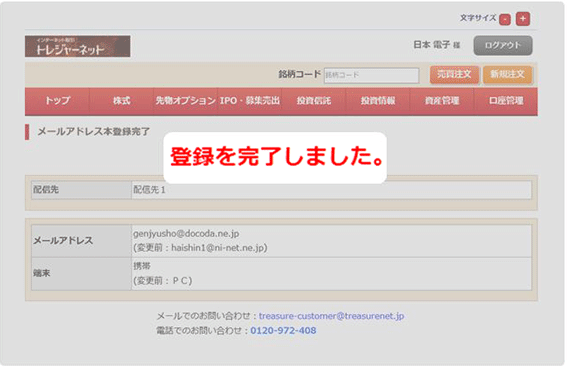The image size is (567, 371).
Task: Go to the トップ menu
Action: (57, 101)
